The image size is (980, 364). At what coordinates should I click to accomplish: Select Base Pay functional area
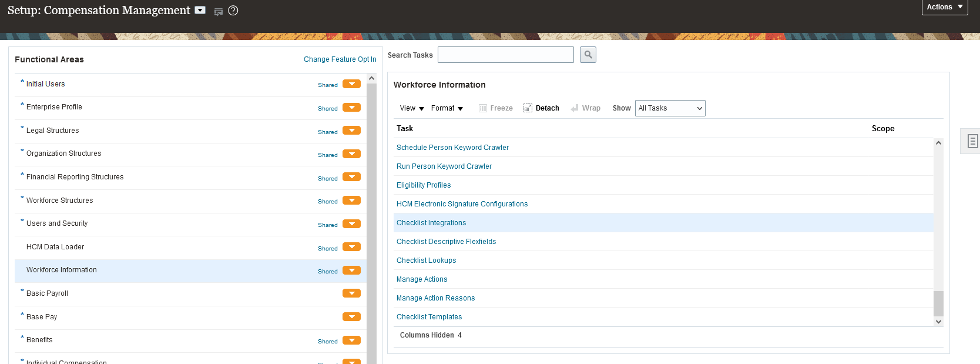[x=42, y=317]
